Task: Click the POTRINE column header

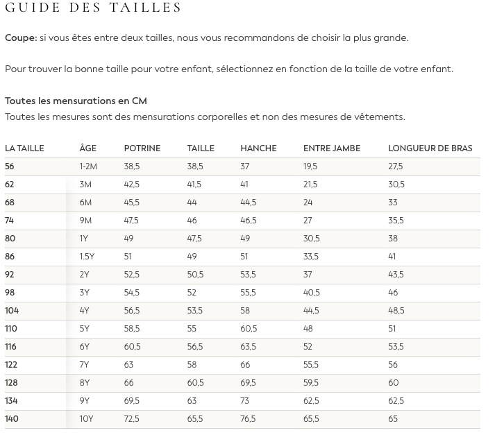Action: point(142,148)
